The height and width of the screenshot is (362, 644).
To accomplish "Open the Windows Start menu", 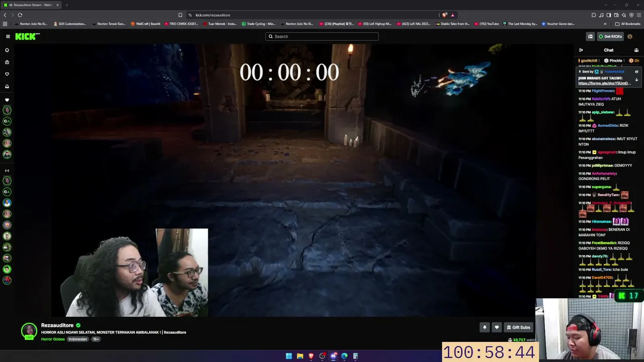I will tap(289, 356).
